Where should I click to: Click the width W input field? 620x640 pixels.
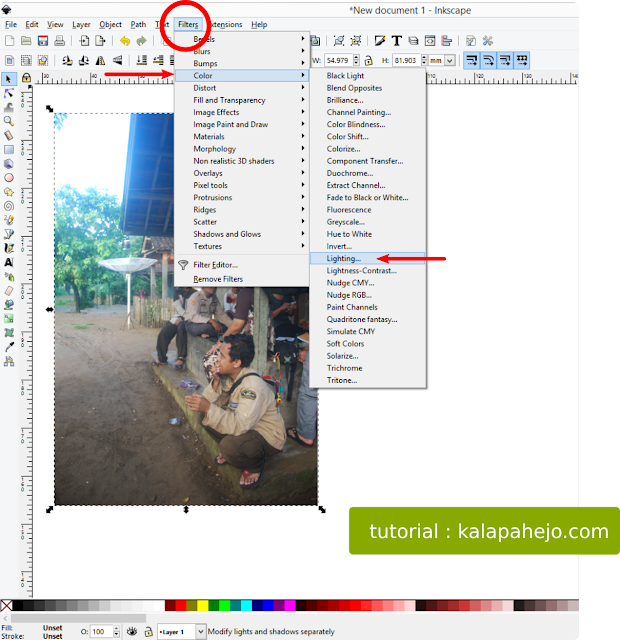(x=338, y=60)
